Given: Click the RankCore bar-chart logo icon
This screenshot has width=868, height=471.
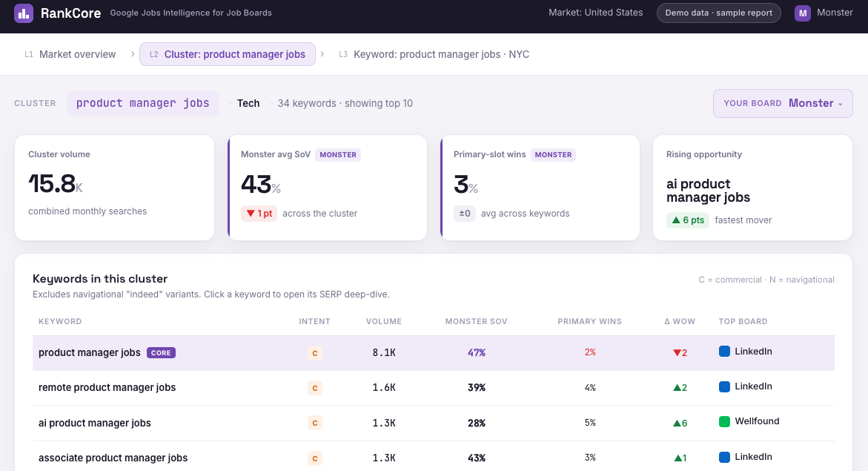Looking at the screenshot, I should 24,13.
